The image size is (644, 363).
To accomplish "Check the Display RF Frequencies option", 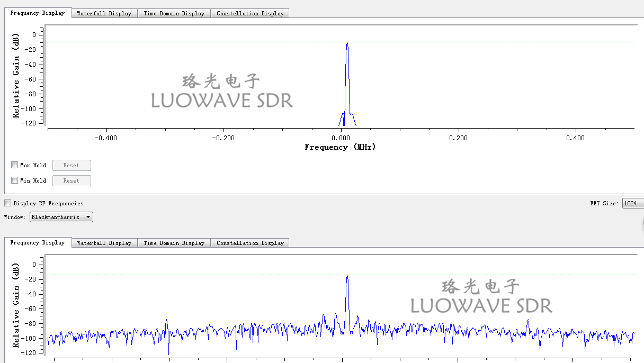I will 7,203.
